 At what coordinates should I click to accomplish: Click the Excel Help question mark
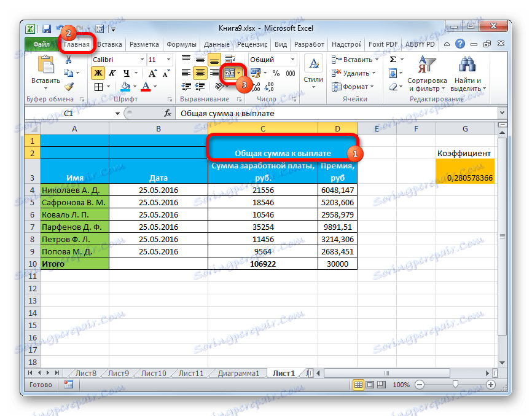click(x=460, y=44)
